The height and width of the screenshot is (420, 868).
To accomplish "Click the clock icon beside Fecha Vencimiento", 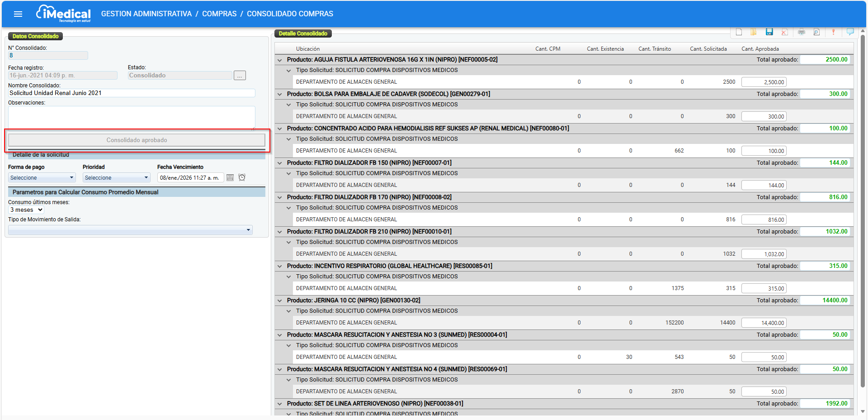I will (x=242, y=177).
